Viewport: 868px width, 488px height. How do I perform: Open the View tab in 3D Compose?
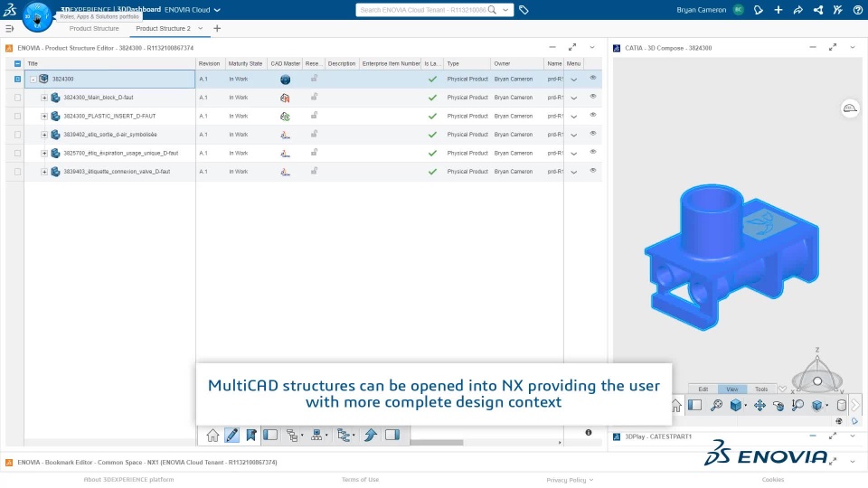[732, 389]
